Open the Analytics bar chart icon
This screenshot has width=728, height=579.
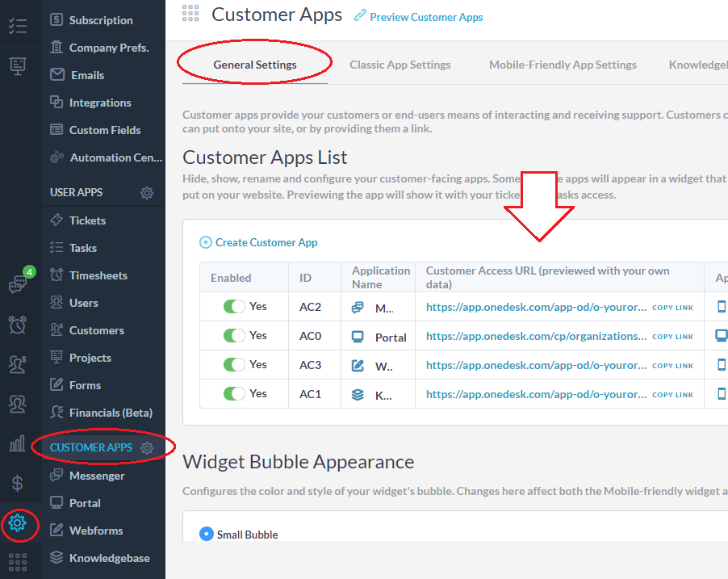(x=17, y=443)
